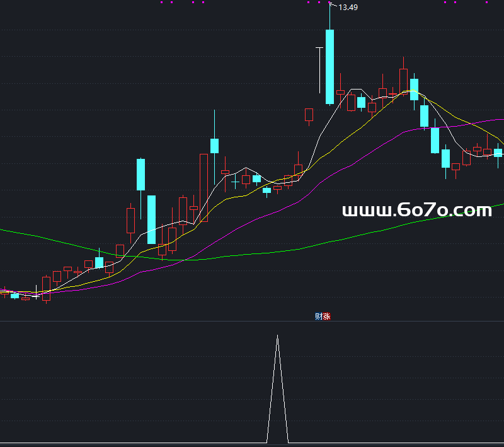
Task: Click the center cyan candle with long upper wick
Action: [214, 146]
